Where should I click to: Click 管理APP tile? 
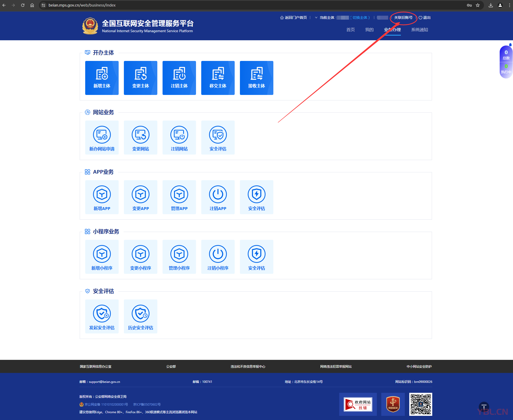pyautogui.click(x=179, y=197)
